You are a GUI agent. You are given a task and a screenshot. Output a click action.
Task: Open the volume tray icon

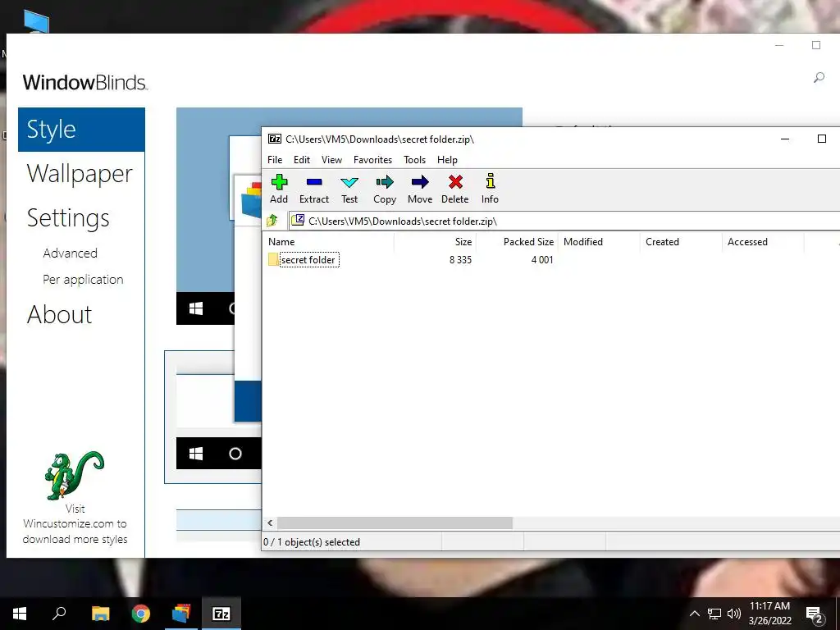[734, 614]
